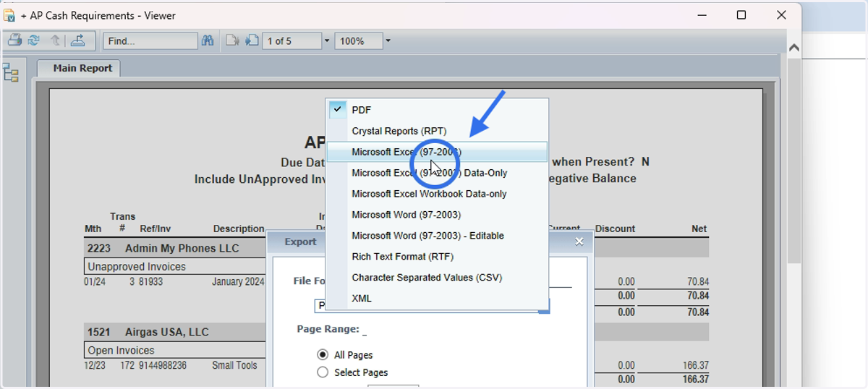Image resolution: width=868 pixels, height=389 pixels.
Task: Click the page number field '1 of 5'
Action: tap(292, 41)
